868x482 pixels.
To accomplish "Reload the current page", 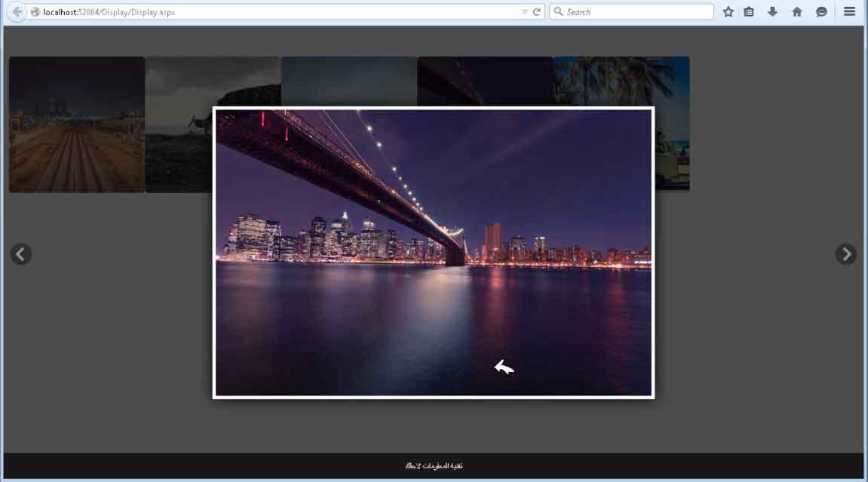I will pos(537,12).
